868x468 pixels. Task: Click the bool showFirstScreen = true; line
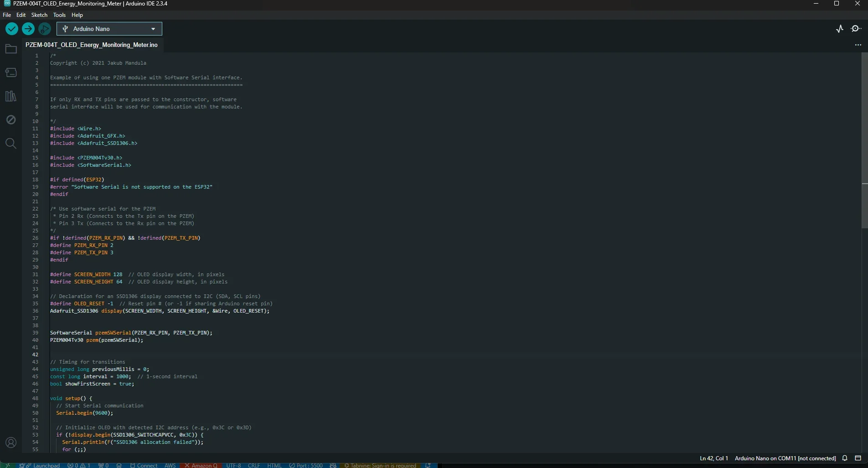pyautogui.click(x=92, y=384)
